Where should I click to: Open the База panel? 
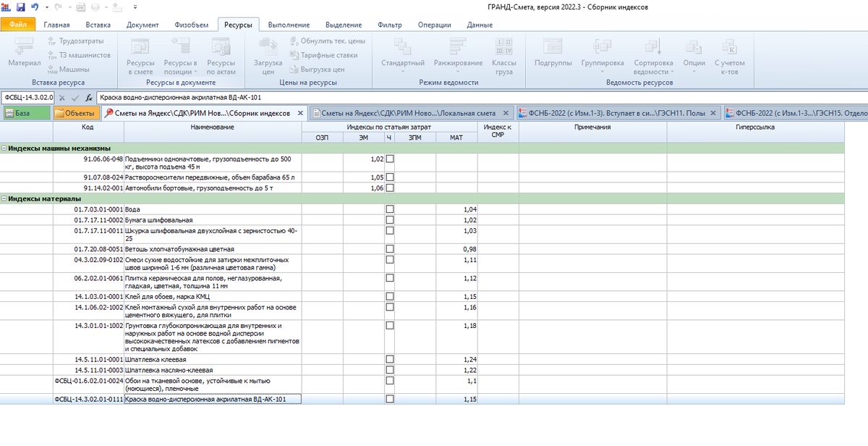[x=26, y=113]
